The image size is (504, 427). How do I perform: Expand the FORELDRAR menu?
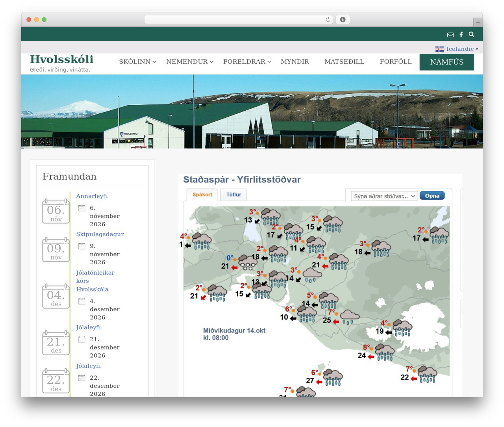247,62
